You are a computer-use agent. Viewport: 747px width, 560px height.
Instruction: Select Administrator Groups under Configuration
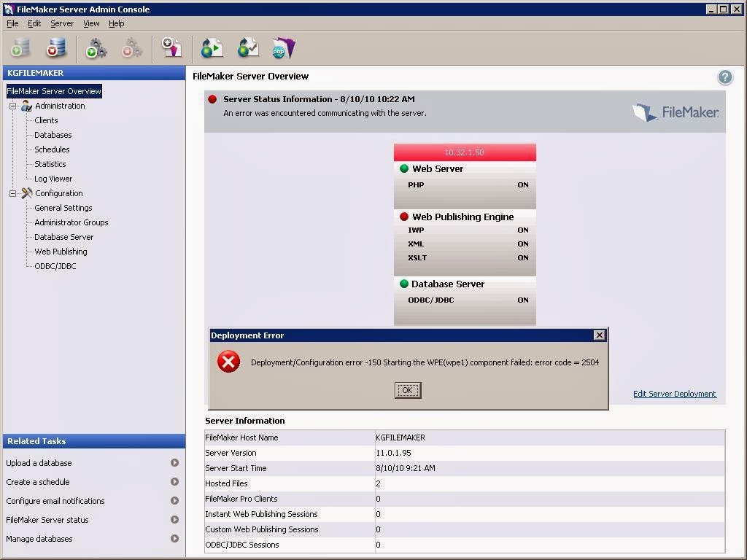coord(71,222)
